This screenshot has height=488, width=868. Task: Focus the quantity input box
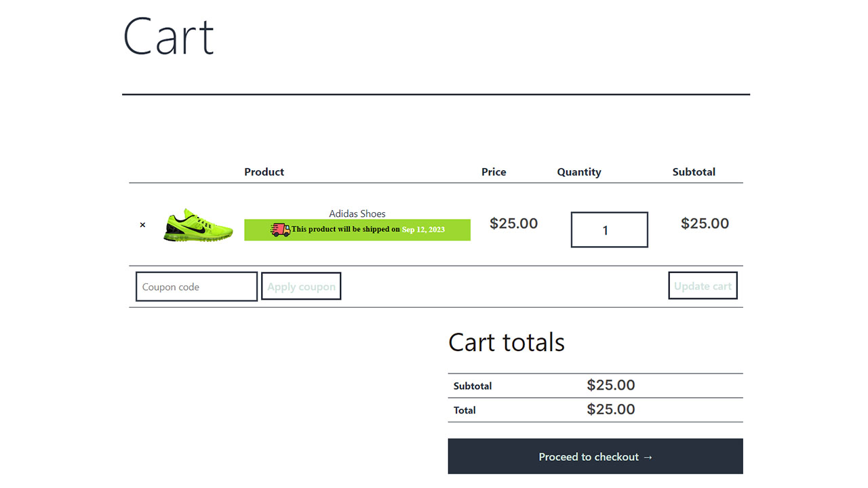point(609,230)
